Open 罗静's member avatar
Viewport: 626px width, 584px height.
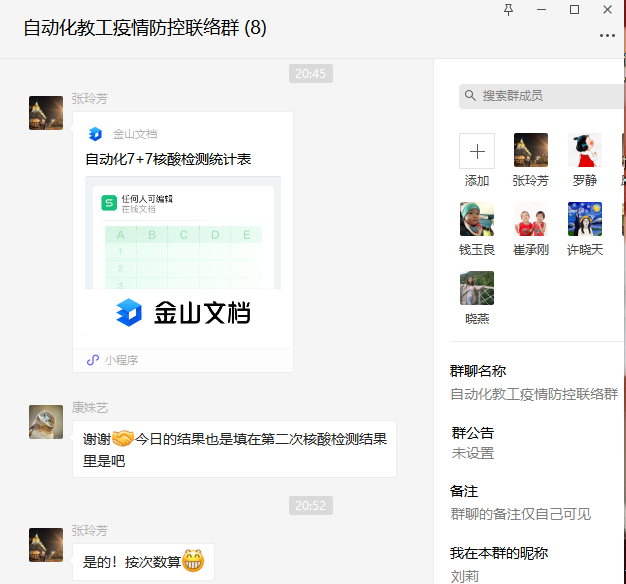pos(584,151)
